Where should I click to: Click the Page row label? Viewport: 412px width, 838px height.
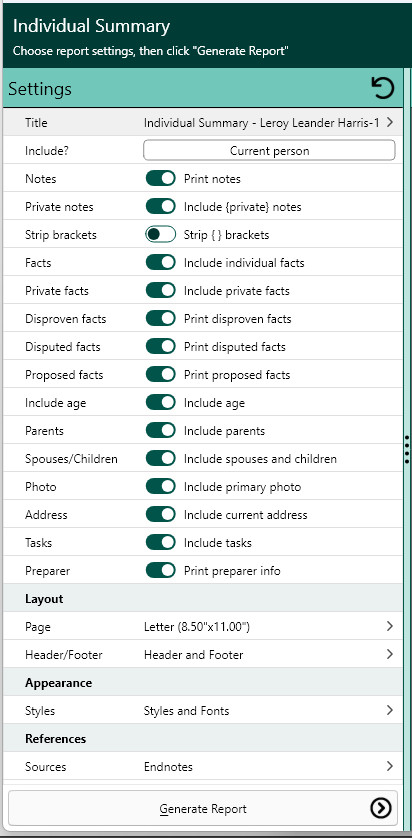37,627
